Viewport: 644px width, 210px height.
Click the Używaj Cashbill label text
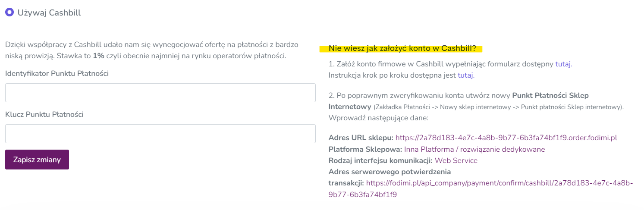click(x=49, y=13)
